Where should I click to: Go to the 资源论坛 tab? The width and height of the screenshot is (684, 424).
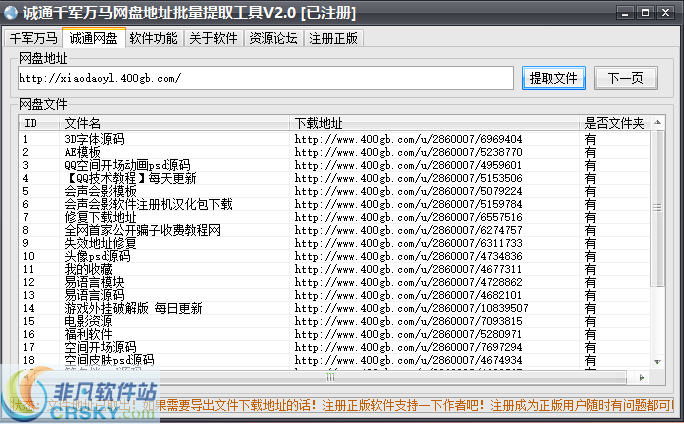coord(274,38)
